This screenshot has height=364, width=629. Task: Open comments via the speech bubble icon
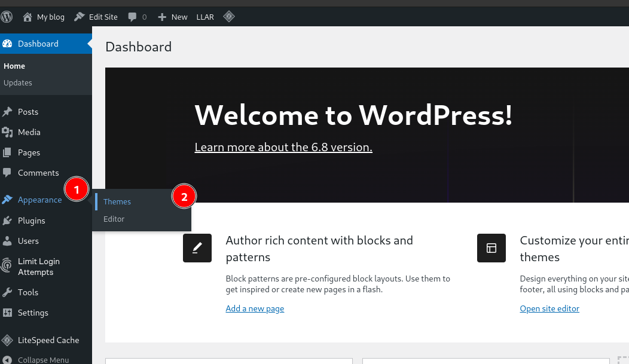click(x=133, y=16)
